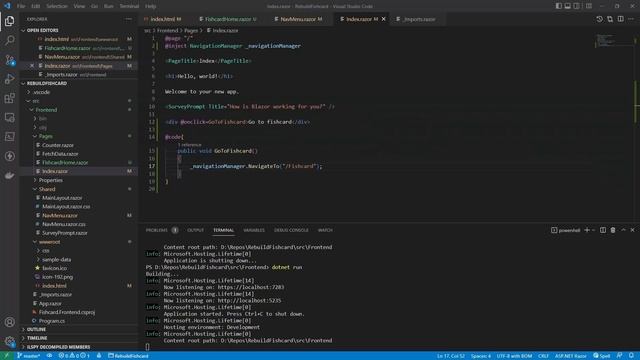Open new terminal with plus button
Viewport: 640px width, 360px height.
point(587,230)
